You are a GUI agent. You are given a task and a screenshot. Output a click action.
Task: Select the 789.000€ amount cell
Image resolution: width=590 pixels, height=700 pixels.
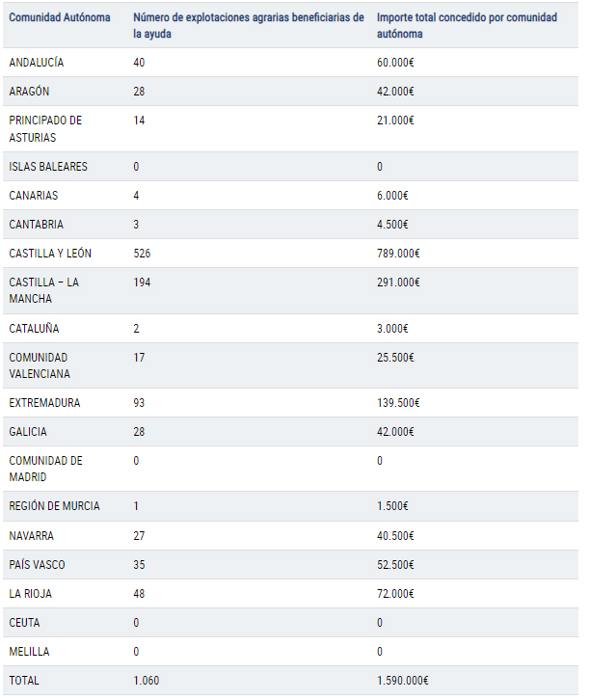398,253
